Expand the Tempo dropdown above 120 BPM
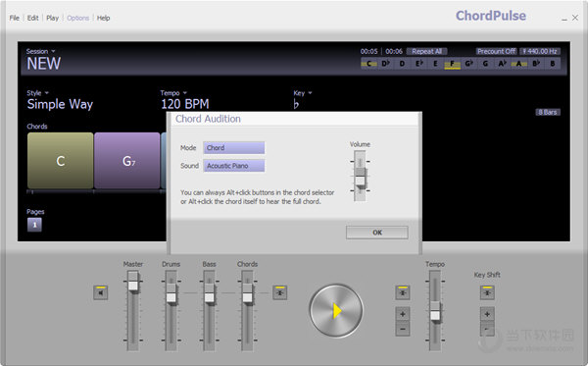The image size is (588, 366). [x=173, y=92]
